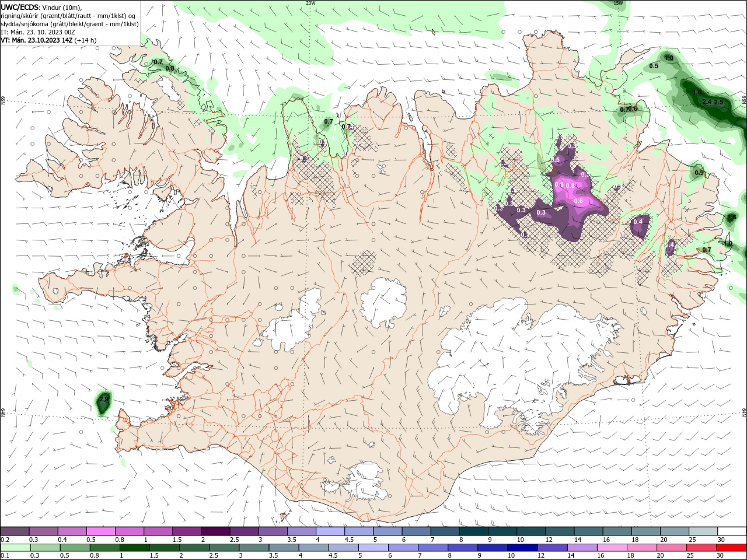This screenshot has height=560, width=747.
Task: Click the bright pink 0.5–0.8 snow scale swatch
Action: point(100,531)
